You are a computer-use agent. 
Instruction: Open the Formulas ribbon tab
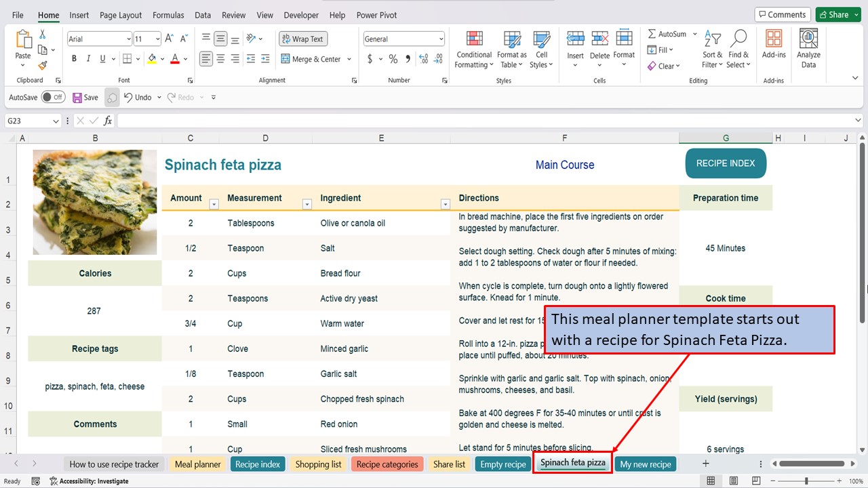coord(167,14)
